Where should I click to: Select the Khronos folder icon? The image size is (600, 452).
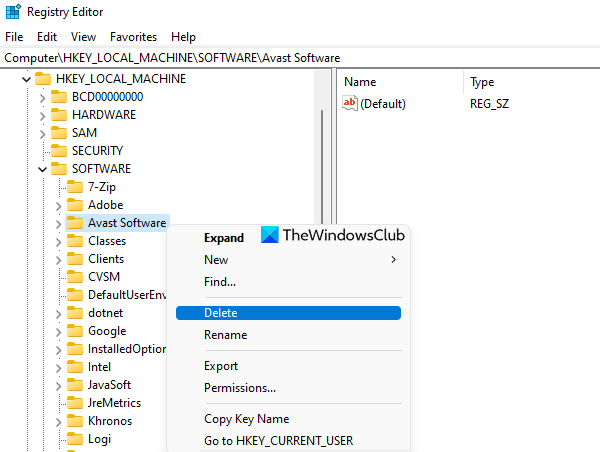[75, 421]
